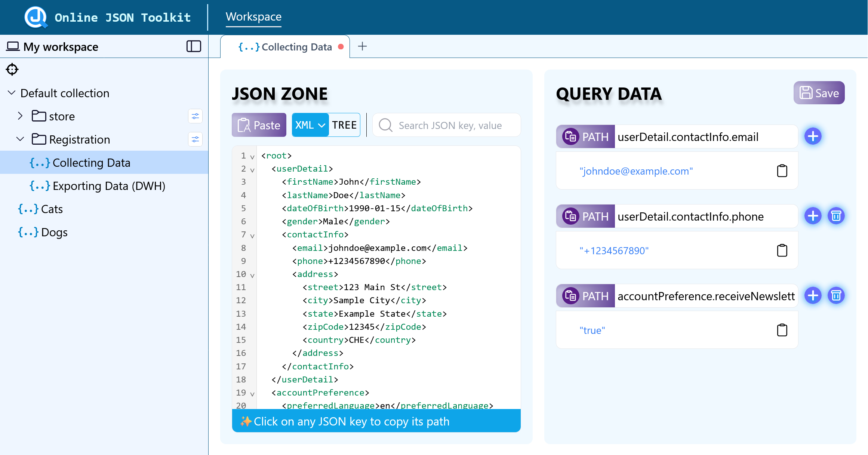Click the dateOfBirth key on line 5
868x455 pixels.
coord(315,208)
